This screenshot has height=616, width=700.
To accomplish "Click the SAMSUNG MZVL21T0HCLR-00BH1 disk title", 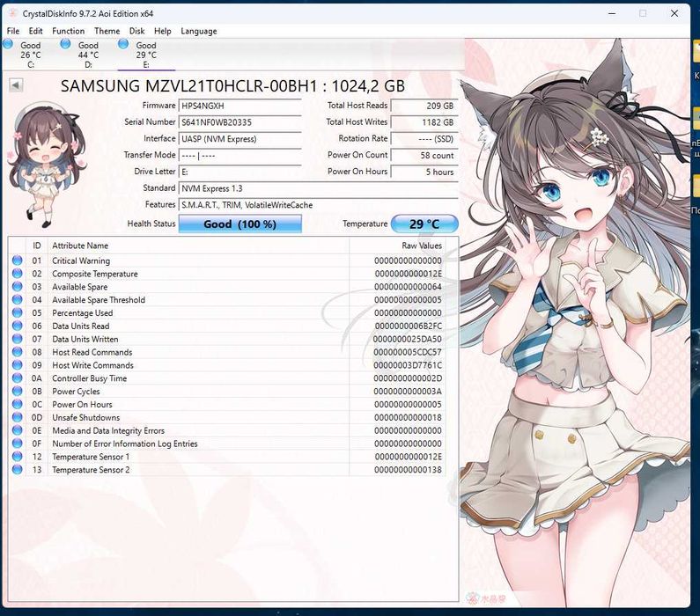I will coord(232,85).
